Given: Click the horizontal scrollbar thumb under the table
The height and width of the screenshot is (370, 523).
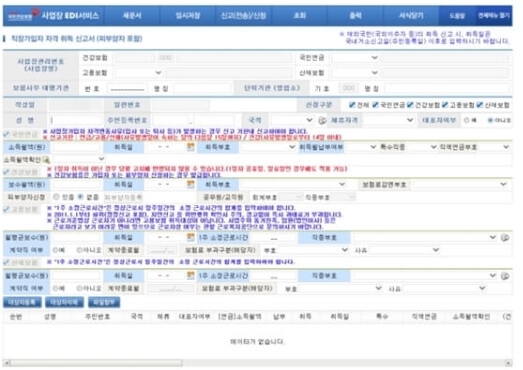Looking at the screenshot, I should (97, 363).
